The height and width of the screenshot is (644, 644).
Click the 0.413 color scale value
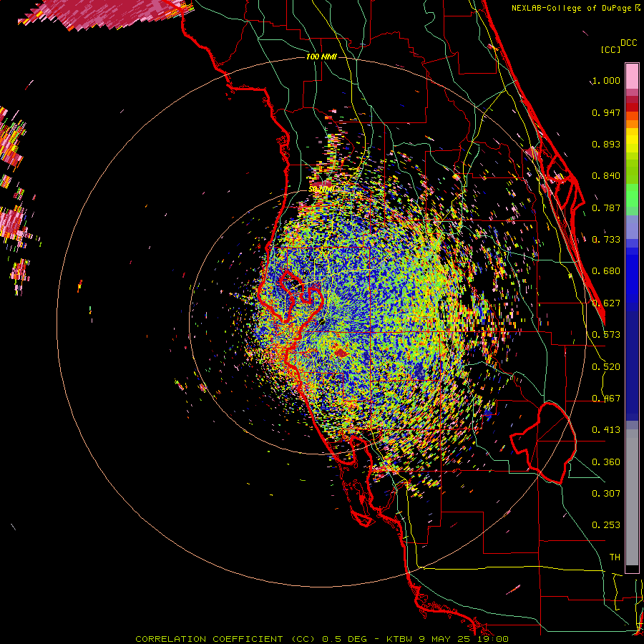click(x=606, y=430)
